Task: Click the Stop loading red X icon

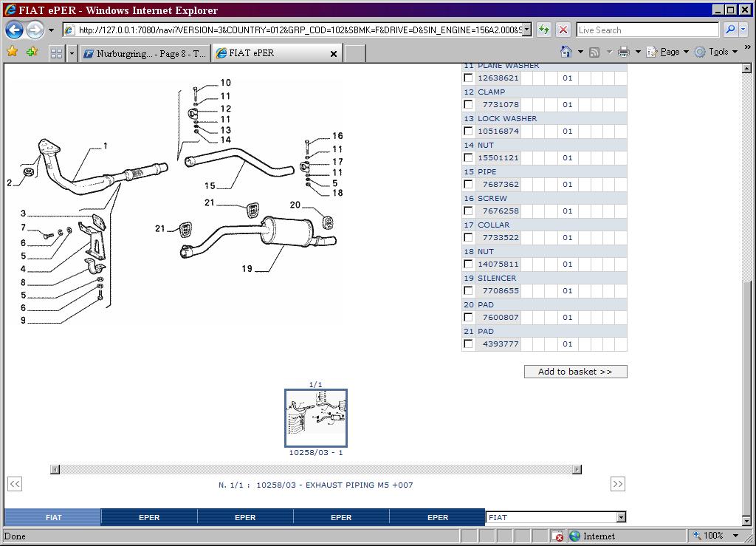Action: [563, 30]
